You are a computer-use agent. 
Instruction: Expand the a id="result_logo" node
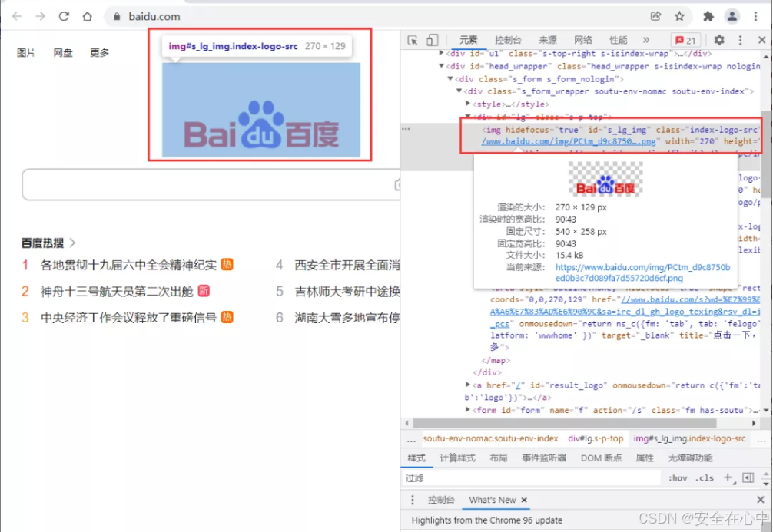pyautogui.click(x=468, y=385)
